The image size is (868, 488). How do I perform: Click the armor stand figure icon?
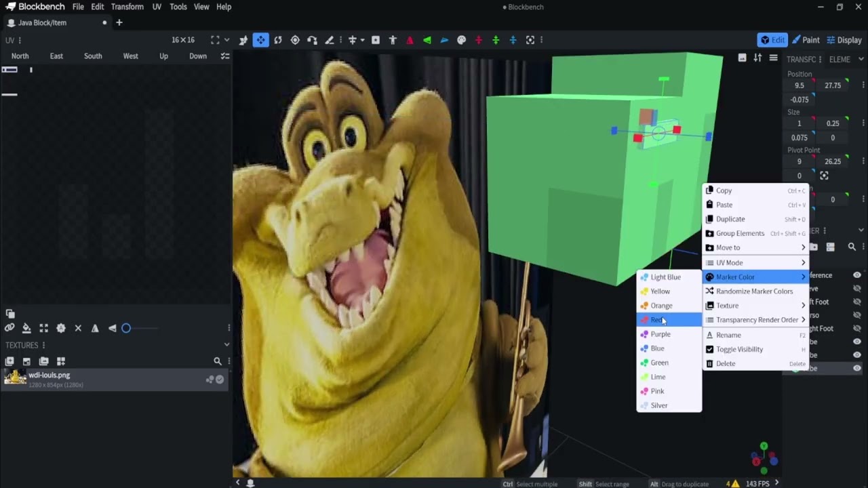(393, 40)
